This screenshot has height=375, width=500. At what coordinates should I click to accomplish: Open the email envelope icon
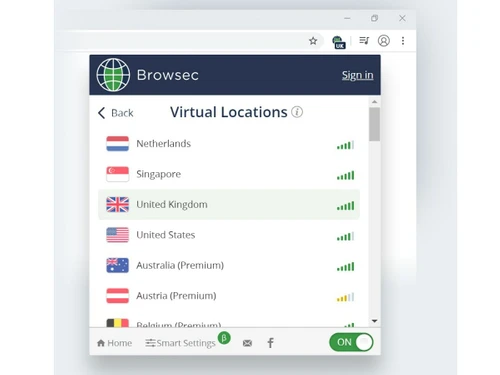[x=247, y=343]
